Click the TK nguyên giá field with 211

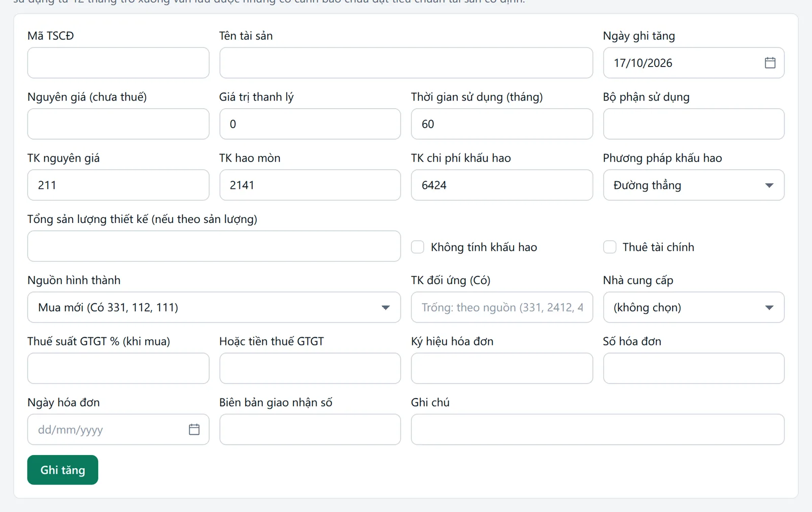[x=118, y=185]
